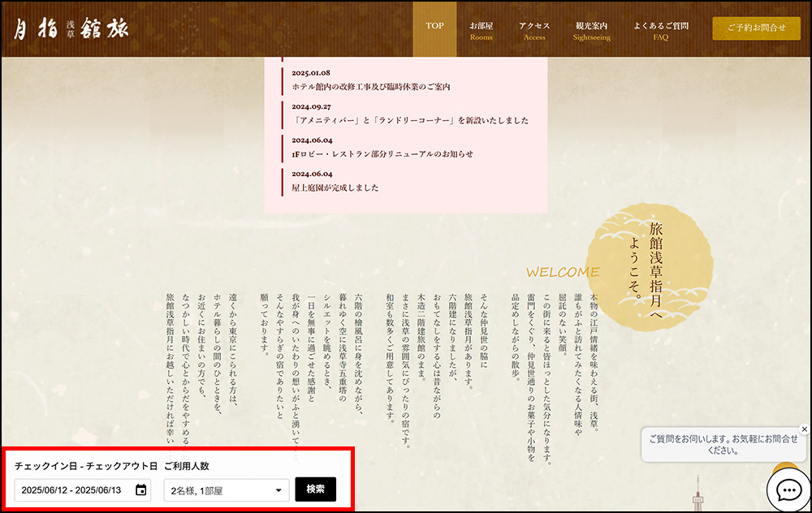Viewport: 812px width, 513px height.
Task: Read the amenity bar and laundry corner news
Action: pos(410,120)
